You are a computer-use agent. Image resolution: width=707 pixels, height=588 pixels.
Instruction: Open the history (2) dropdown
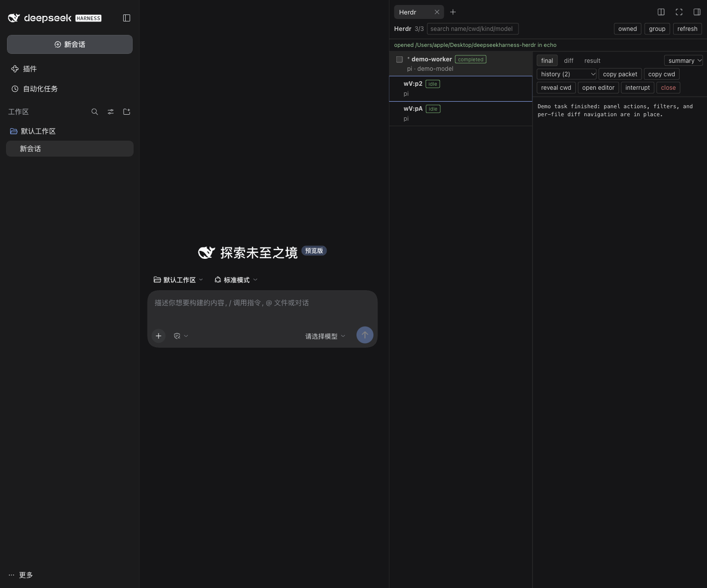(x=566, y=74)
